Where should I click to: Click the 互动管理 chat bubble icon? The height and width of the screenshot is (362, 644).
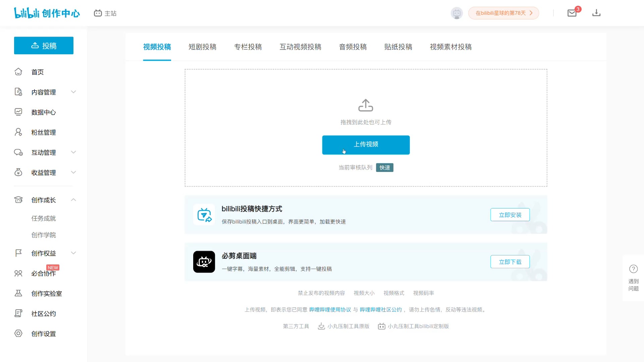click(x=18, y=152)
